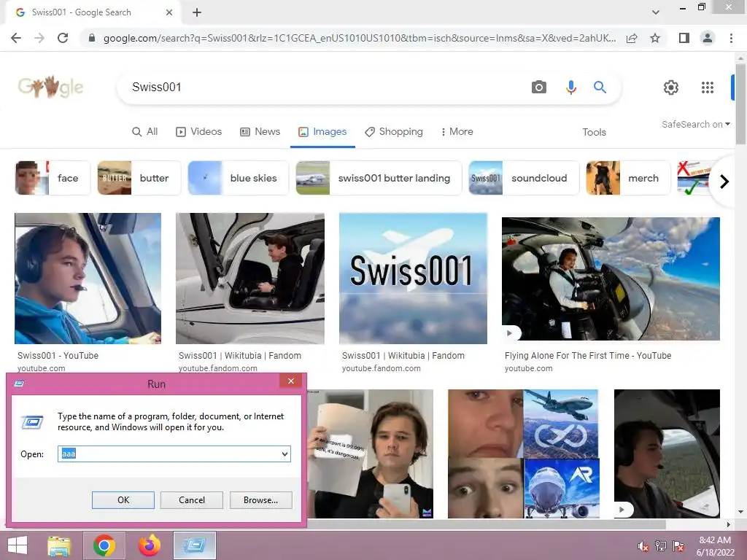
Task: Open the face and airplanes collage thumbnail
Action: click(524, 454)
